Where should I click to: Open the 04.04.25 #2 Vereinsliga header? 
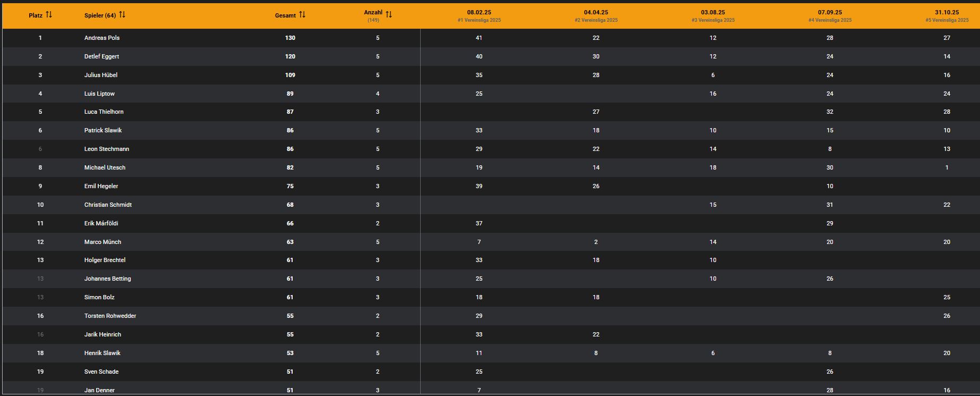click(595, 15)
